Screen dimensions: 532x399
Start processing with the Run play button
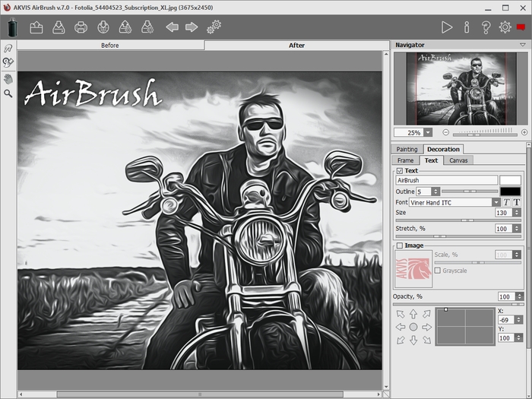pos(447,27)
